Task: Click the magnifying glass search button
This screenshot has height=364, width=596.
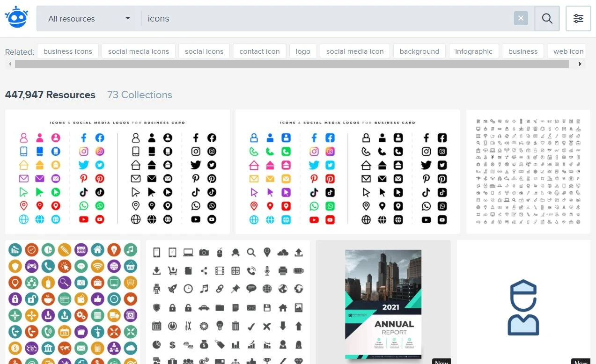Action: click(547, 19)
